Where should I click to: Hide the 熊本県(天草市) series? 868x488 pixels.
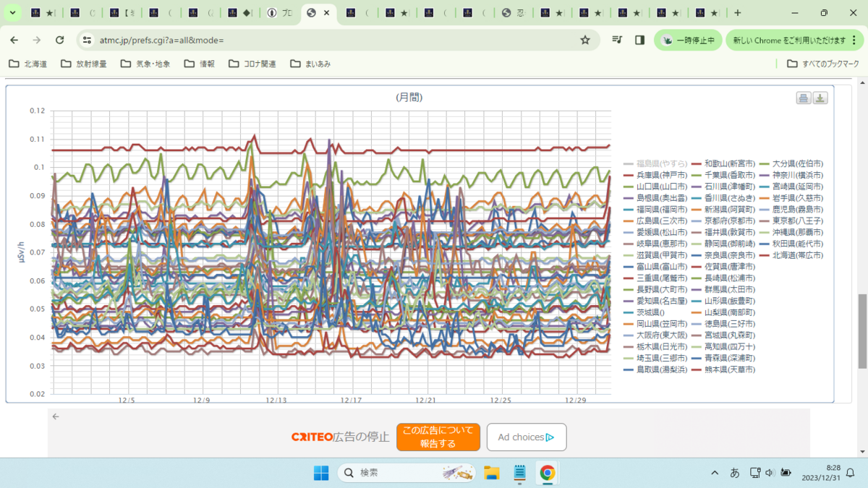click(x=723, y=369)
